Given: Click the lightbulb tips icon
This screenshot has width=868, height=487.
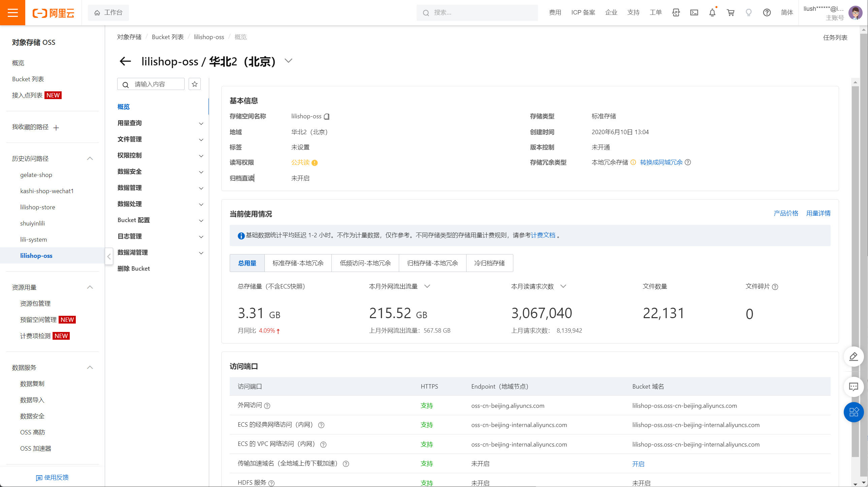Looking at the screenshot, I should click(x=749, y=12).
